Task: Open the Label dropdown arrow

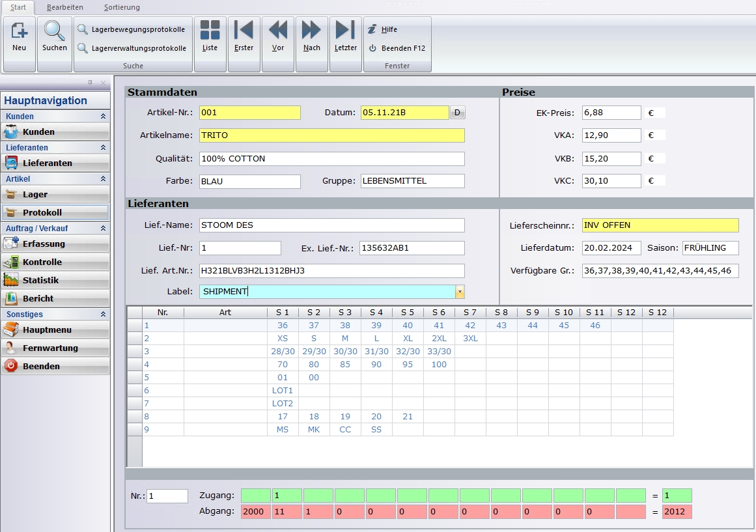Action: click(460, 292)
